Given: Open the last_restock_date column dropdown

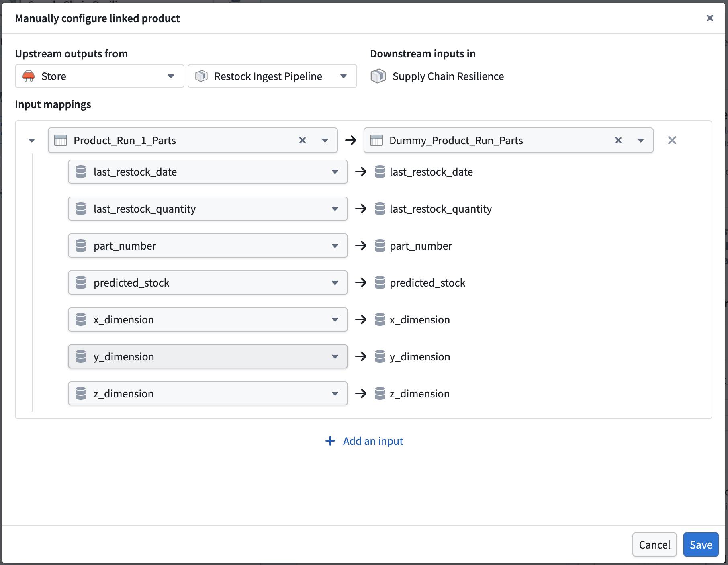Looking at the screenshot, I should coord(208,172).
